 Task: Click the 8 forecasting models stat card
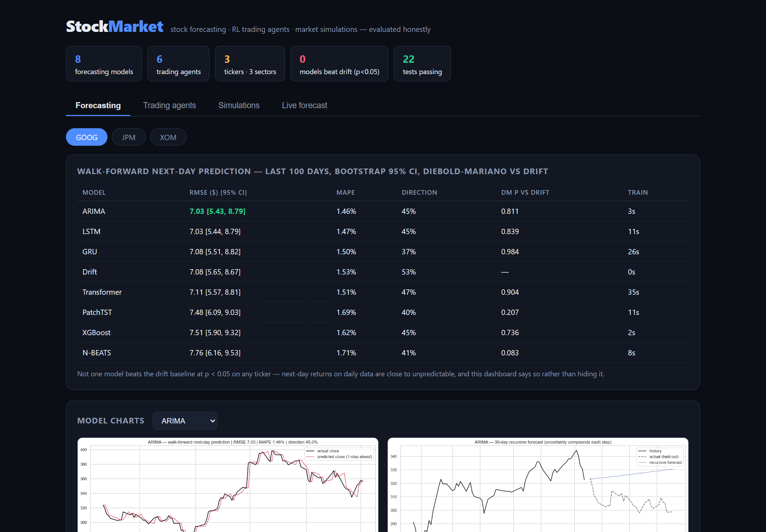pyautogui.click(x=104, y=63)
